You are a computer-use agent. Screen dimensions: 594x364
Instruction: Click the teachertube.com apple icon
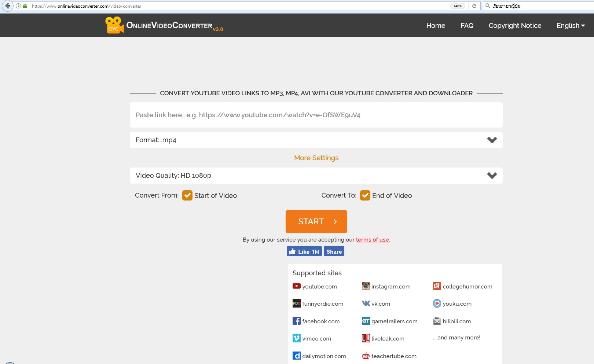[366, 356]
